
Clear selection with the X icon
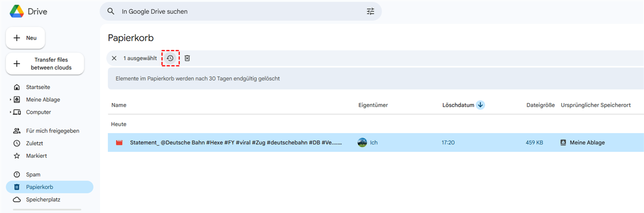(x=114, y=58)
